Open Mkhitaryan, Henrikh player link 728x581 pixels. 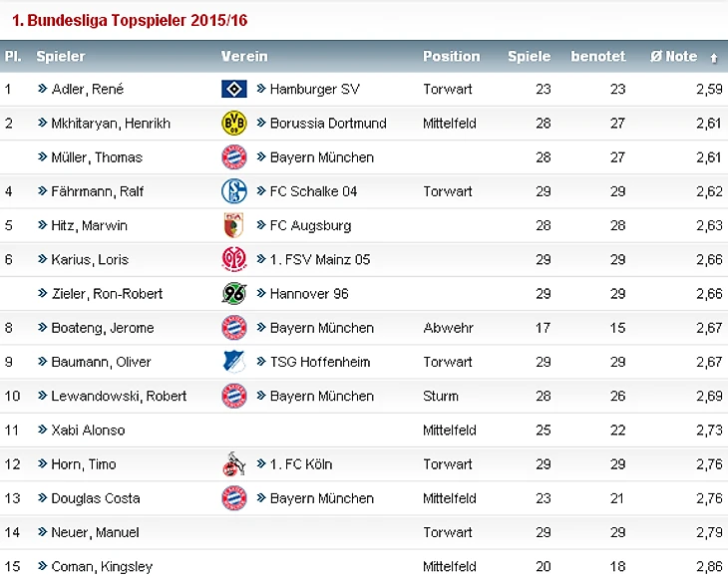coord(111,124)
